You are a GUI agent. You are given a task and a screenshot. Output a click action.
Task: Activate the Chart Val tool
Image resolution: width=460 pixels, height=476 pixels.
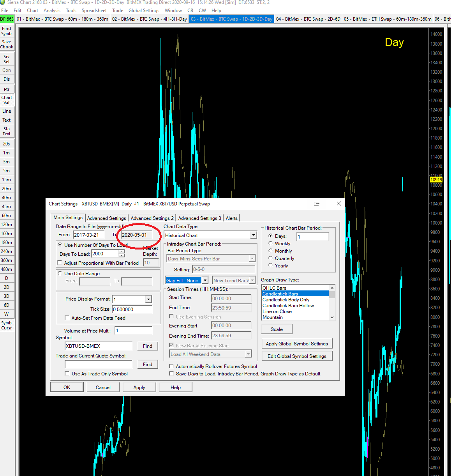(7, 100)
